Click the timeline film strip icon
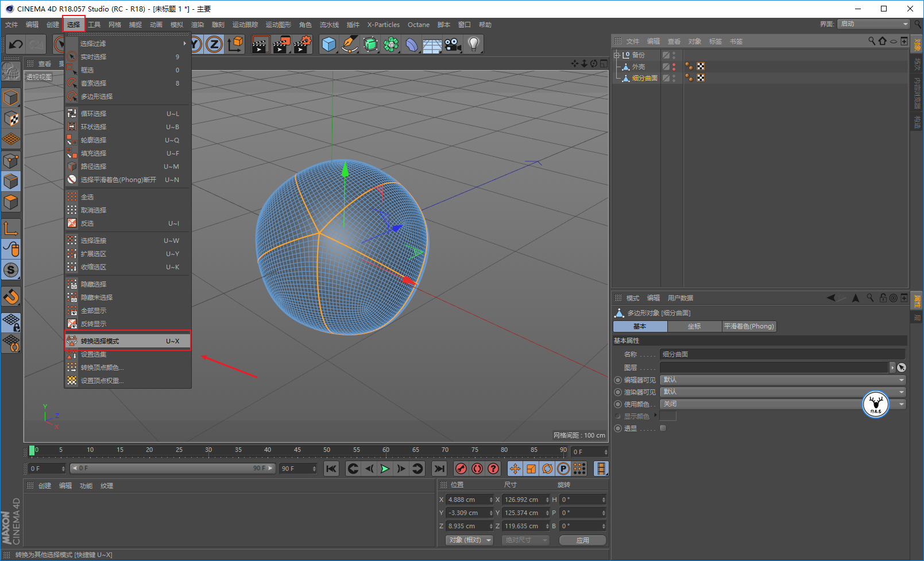 (x=601, y=469)
